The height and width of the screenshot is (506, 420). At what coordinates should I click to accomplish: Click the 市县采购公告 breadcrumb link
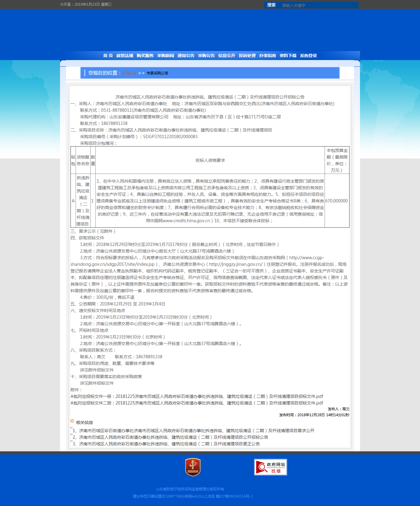157,73
